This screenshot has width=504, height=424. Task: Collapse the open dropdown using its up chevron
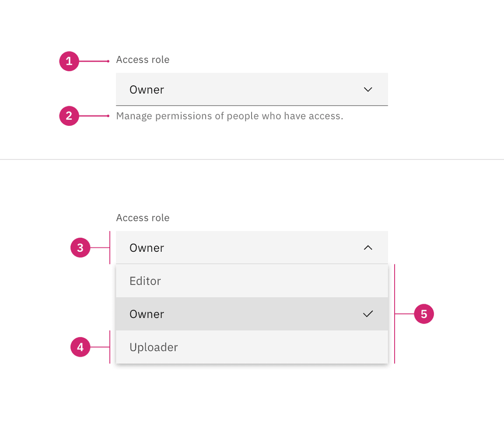pos(368,248)
